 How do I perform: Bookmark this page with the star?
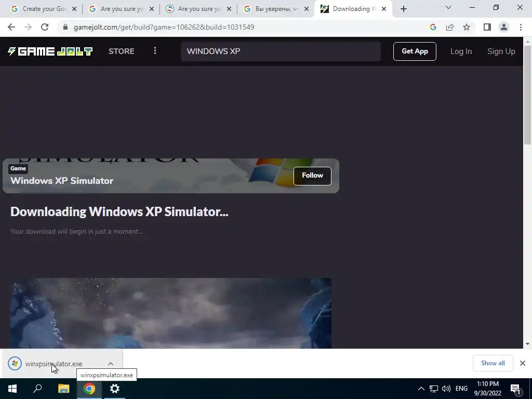pyautogui.click(x=467, y=27)
